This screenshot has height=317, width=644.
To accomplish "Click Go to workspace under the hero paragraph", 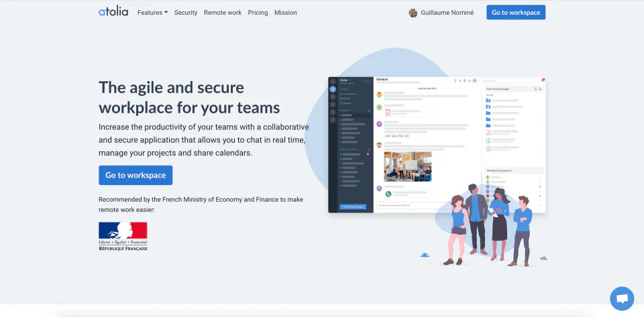I will pos(136,175).
